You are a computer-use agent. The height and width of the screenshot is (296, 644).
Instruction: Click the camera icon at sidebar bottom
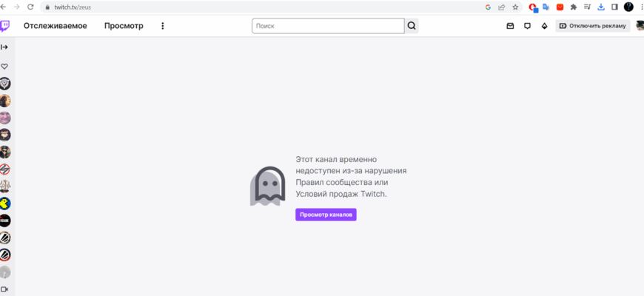pos(4,289)
